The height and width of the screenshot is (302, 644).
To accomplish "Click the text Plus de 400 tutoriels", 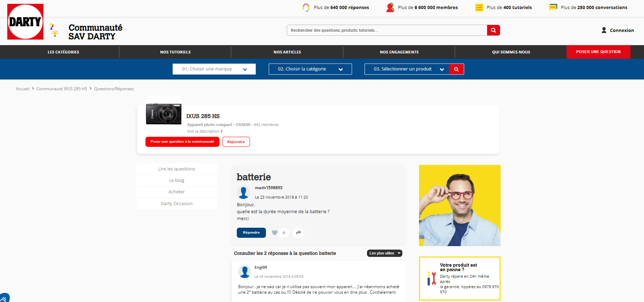I will [x=509, y=7].
